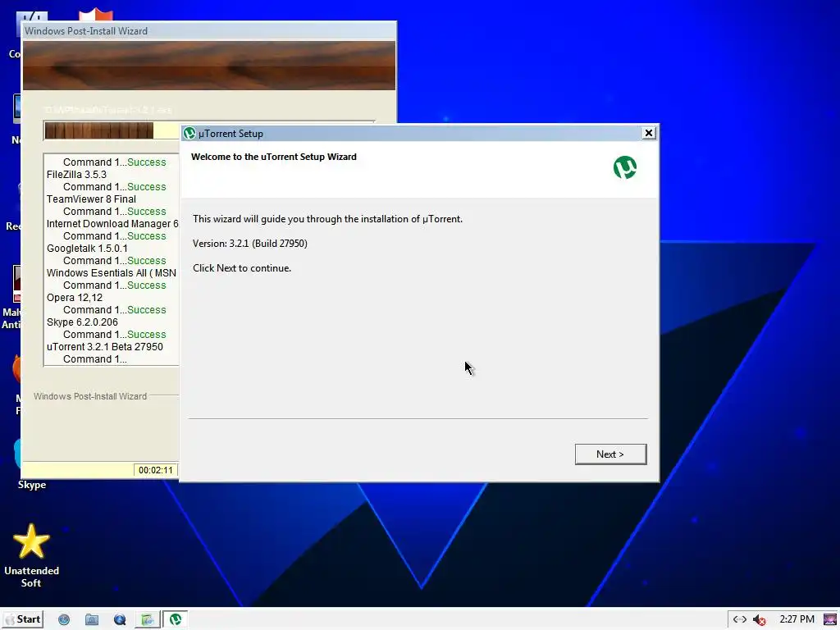Click the last Command 1... row without Success
Screen dimensions: 840x630
click(x=95, y=359)
